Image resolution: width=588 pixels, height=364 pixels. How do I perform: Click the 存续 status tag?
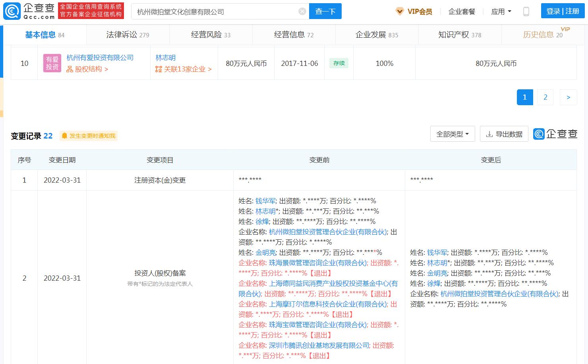339,63
